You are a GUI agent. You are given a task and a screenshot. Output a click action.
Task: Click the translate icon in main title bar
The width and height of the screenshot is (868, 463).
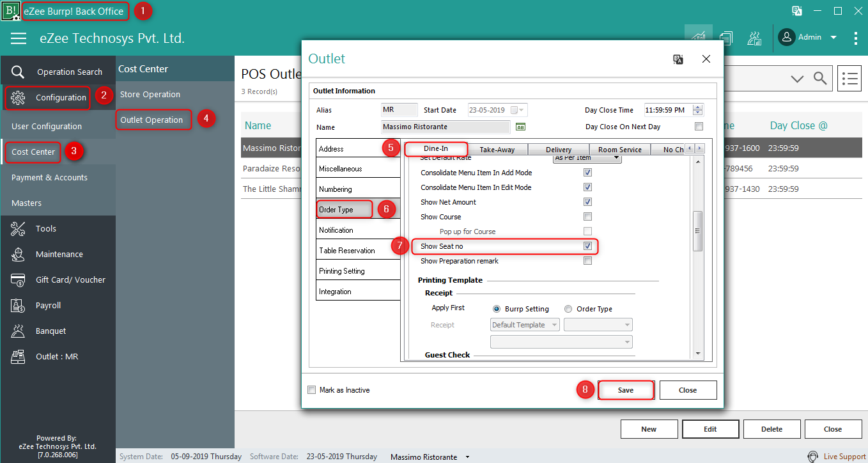coord(797,11)
